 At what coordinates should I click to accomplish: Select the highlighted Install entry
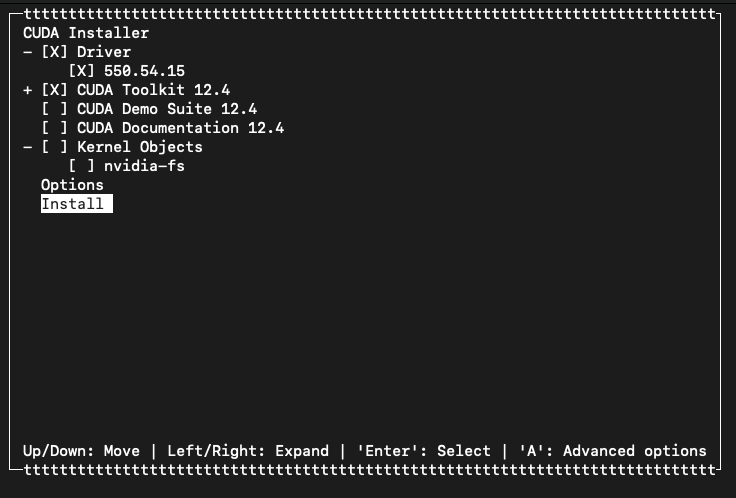77,204
